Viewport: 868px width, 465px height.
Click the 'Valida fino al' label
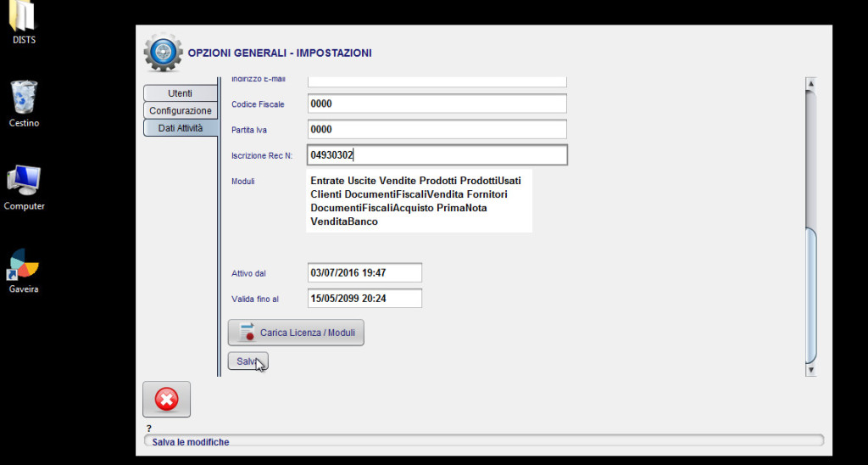pos(254,299)
